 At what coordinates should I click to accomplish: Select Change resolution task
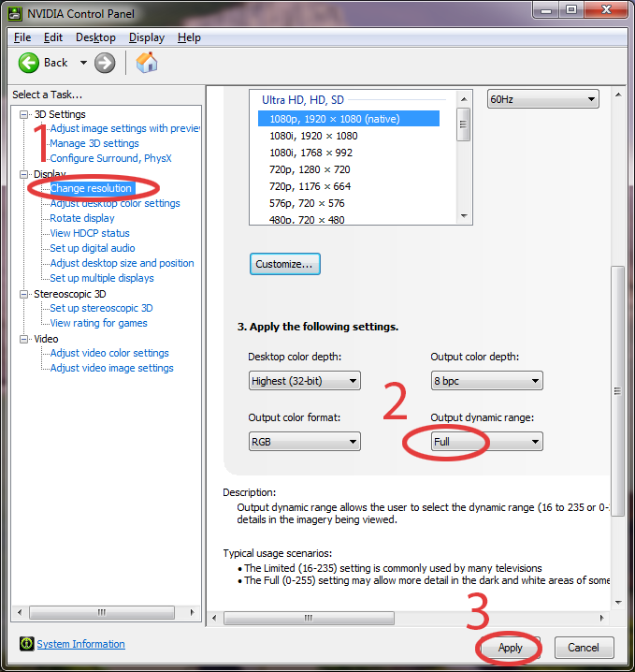click(91, 188)
